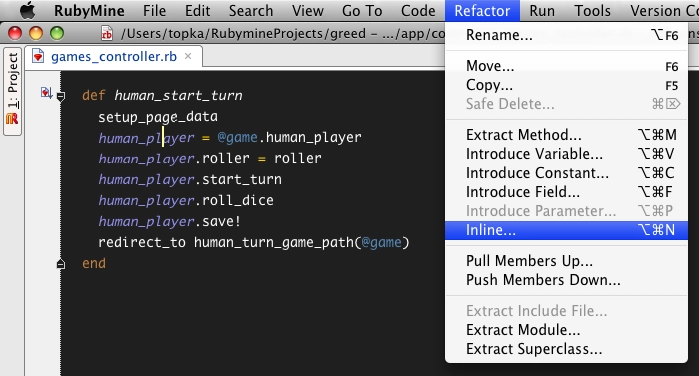The width and height of the screenshot is (699, 376).
Task: Click the start_turn call in the code
Action: pos(242,179)
